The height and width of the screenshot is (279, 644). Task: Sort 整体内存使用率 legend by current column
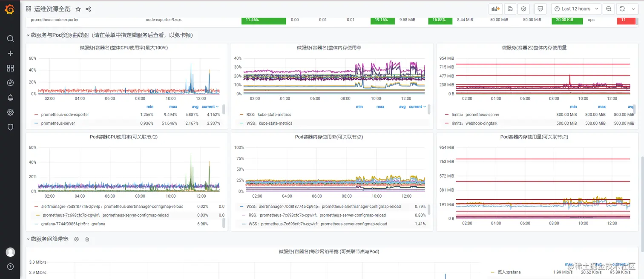(x=417, y=107)
